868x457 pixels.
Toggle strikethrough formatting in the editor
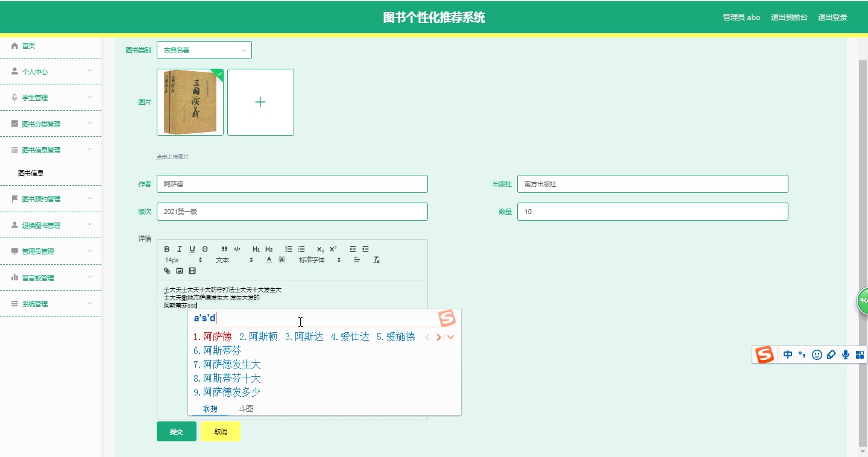[x=205, y=249]
